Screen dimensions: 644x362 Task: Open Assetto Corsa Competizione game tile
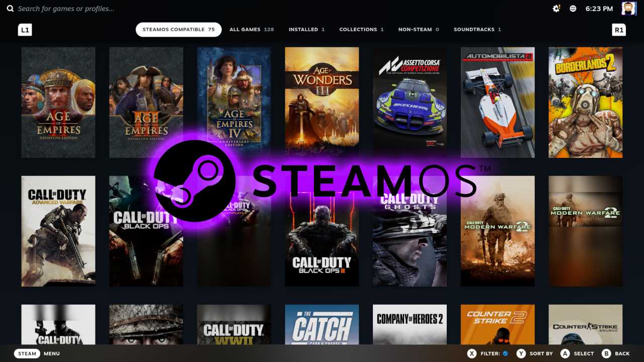[x=410, y=103]
